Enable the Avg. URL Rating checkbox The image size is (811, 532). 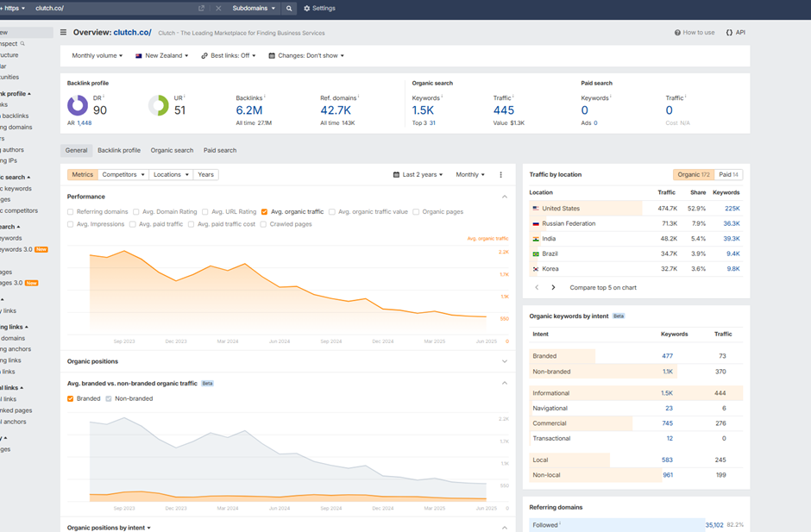click(204, 212)
